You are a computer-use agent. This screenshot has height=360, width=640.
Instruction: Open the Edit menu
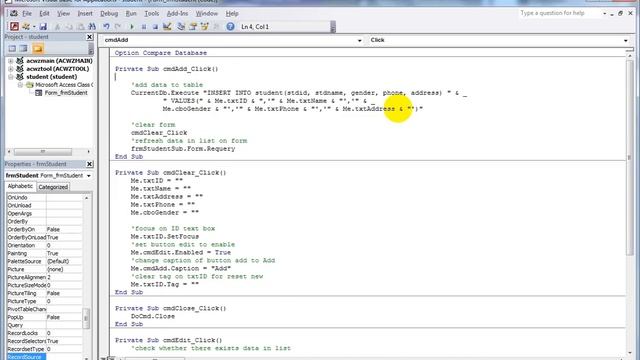[44, 13]
